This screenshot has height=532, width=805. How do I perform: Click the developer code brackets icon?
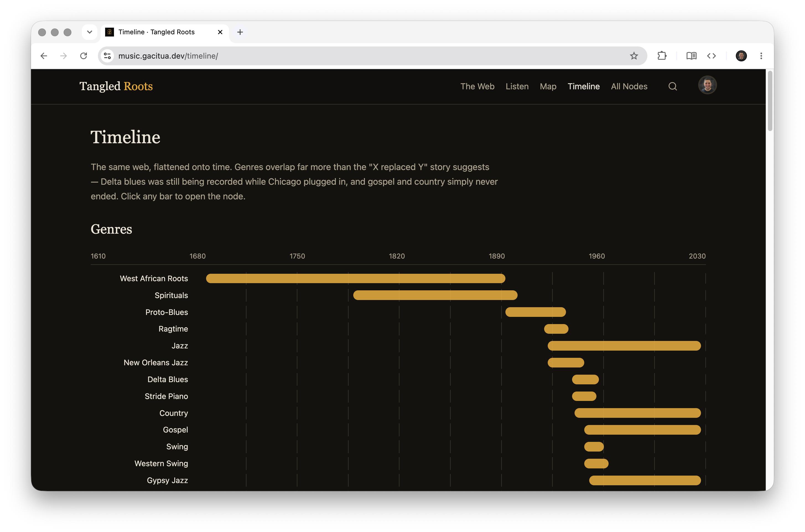[x=711, y=56]
